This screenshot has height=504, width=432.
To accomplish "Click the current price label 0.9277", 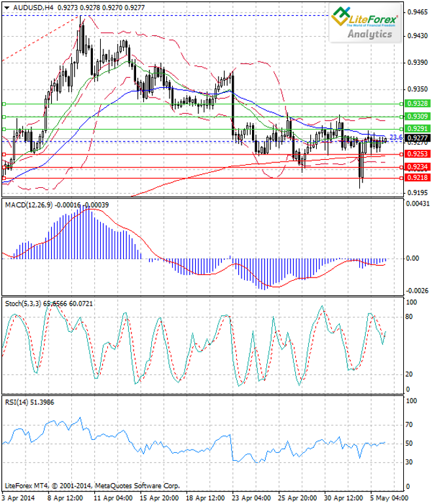I will [418, 138].
